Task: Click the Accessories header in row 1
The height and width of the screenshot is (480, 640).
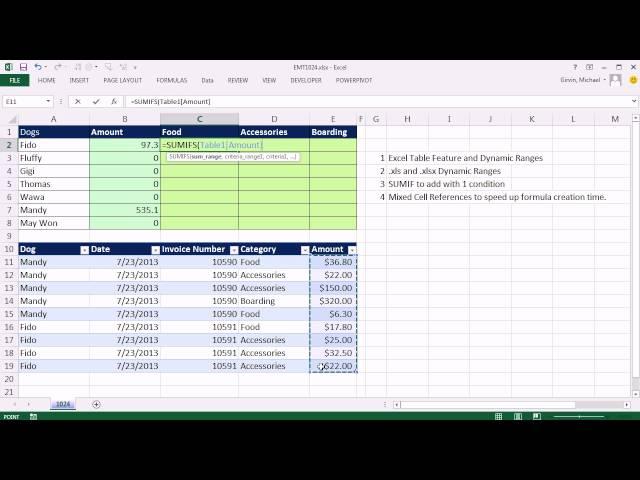Action: click(274, 132)
